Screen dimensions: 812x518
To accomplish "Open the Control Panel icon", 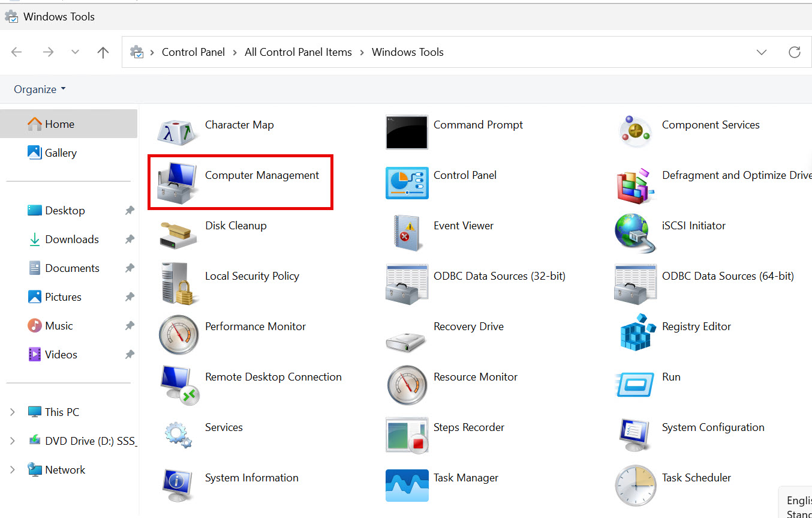I will (407, 183).
